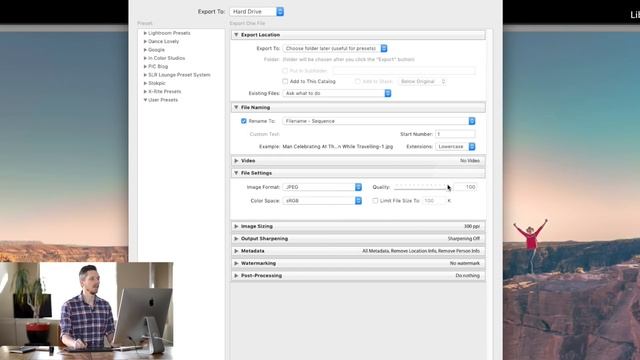Click the file size limit input field

click(x=433, y=201)
